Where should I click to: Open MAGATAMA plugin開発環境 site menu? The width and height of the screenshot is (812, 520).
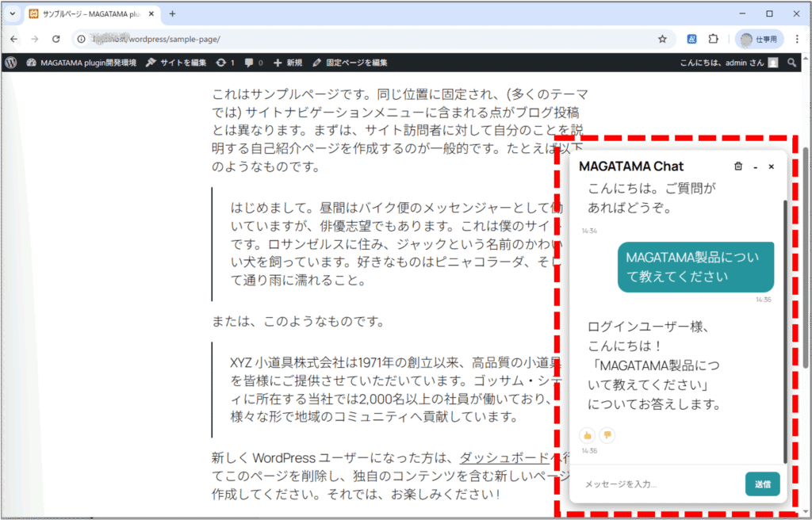[81, 63]
